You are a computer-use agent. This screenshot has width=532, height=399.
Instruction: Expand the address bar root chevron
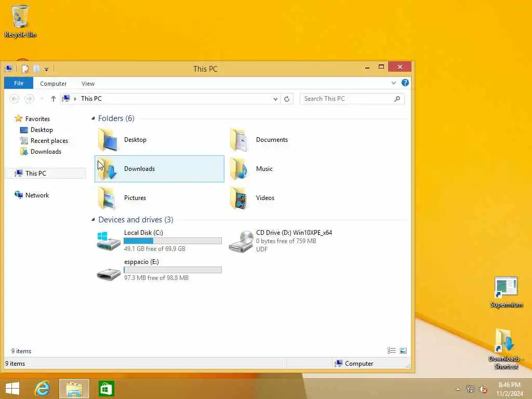(x=75, y=99)
